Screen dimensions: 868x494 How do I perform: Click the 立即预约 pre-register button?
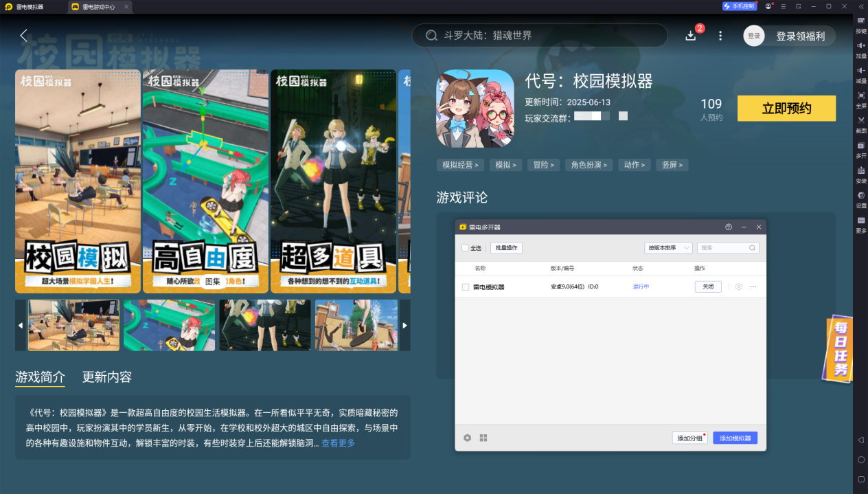[786, 109]
